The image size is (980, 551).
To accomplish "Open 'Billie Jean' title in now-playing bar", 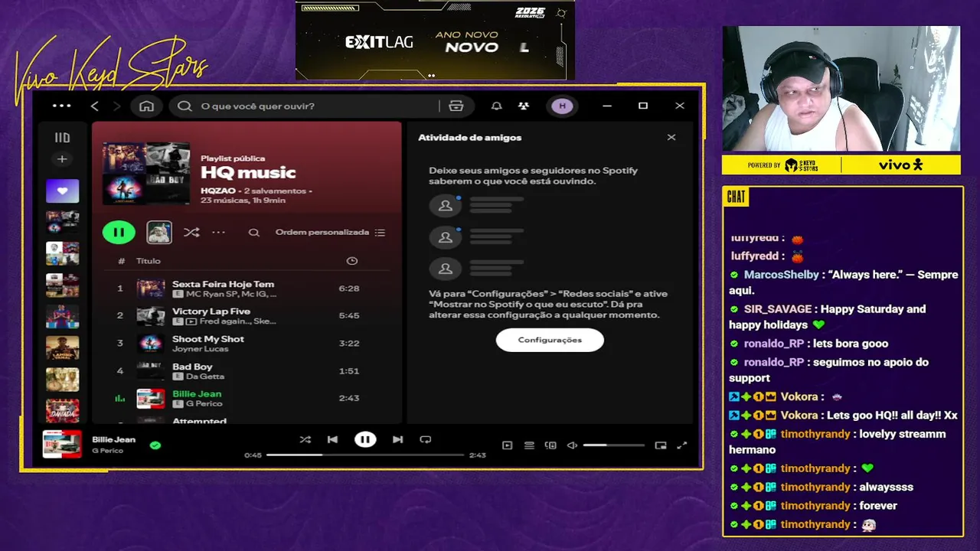I will 113,439.
